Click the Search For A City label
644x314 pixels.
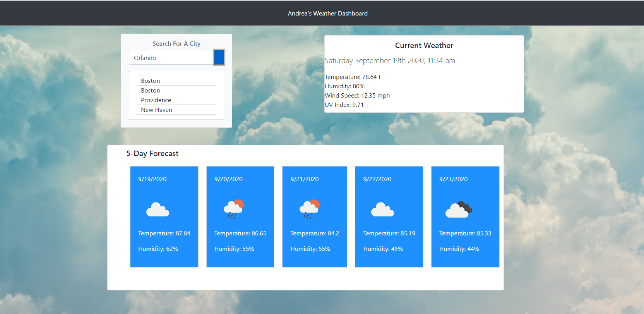(176, 43)
